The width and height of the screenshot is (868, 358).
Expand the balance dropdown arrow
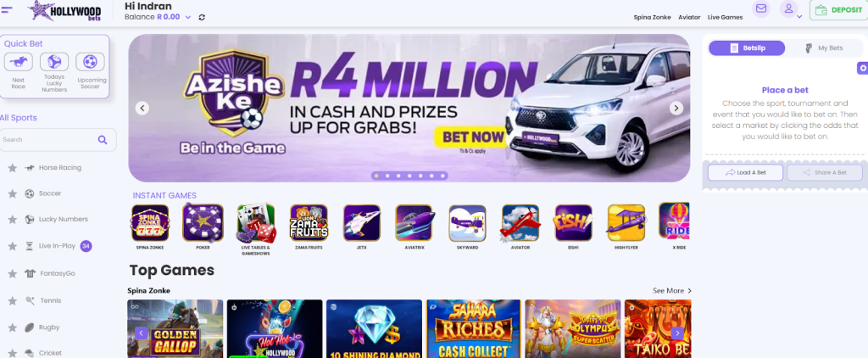pos(188,17)
